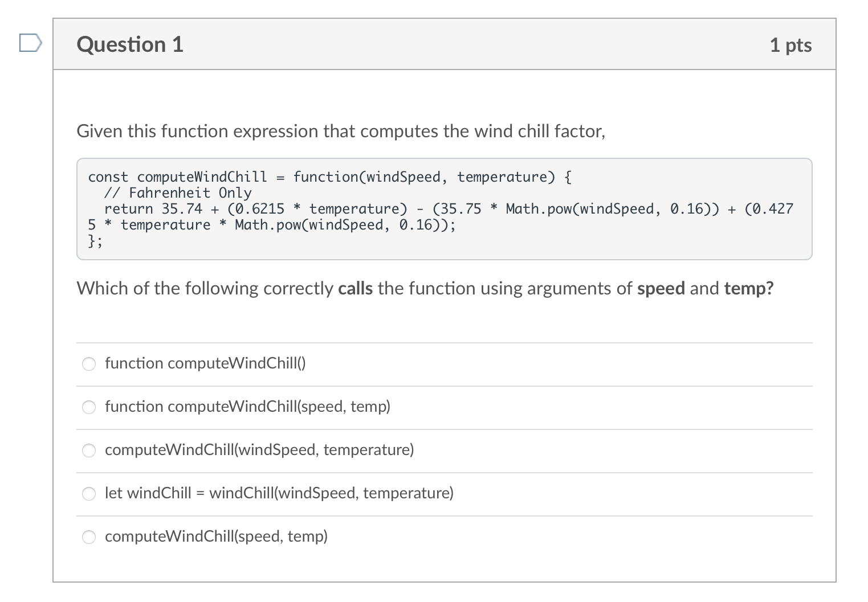Click the bold word "temp" in the prompt

pos(747,289)
